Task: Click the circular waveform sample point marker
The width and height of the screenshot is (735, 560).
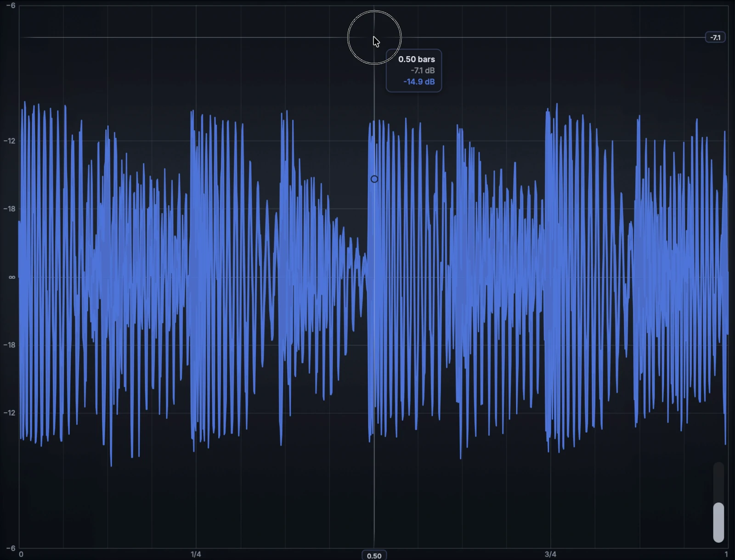Action: (374, 179)
